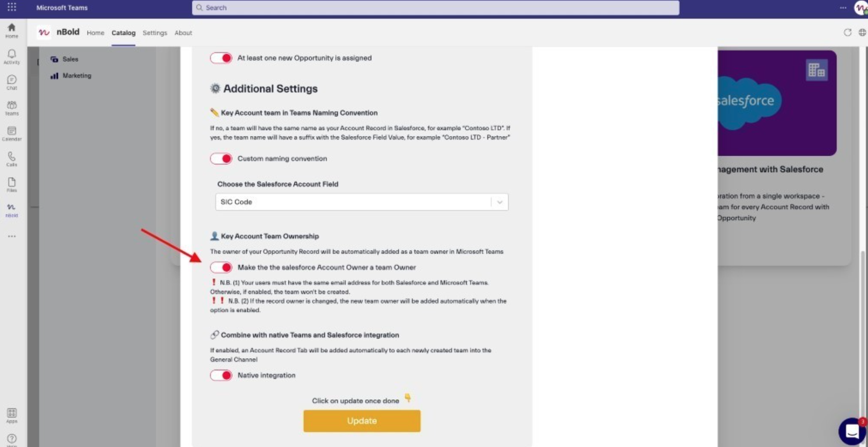Viewport: 868px width, 447px height.
Task: Expand more apps ellipsis in sidebar
Action: tap(11, 236)
